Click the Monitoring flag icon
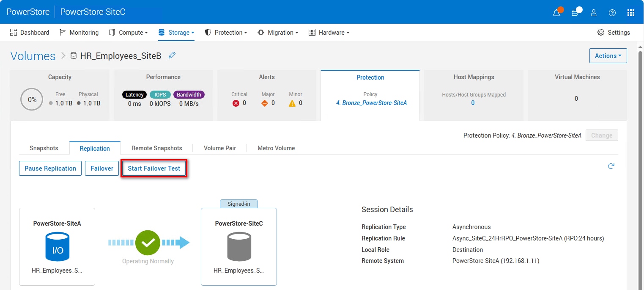 tap(63, 32)
